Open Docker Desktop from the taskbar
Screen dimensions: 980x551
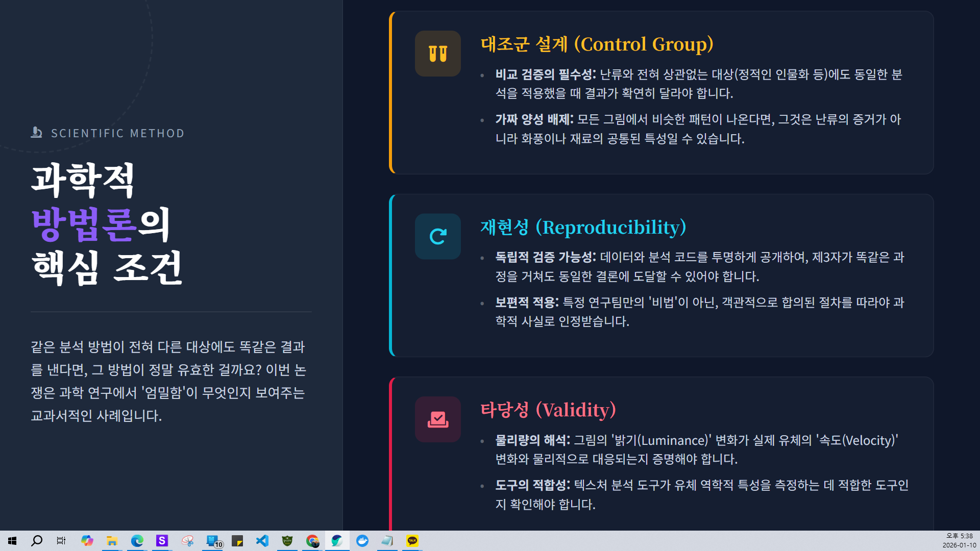point(362,541)
